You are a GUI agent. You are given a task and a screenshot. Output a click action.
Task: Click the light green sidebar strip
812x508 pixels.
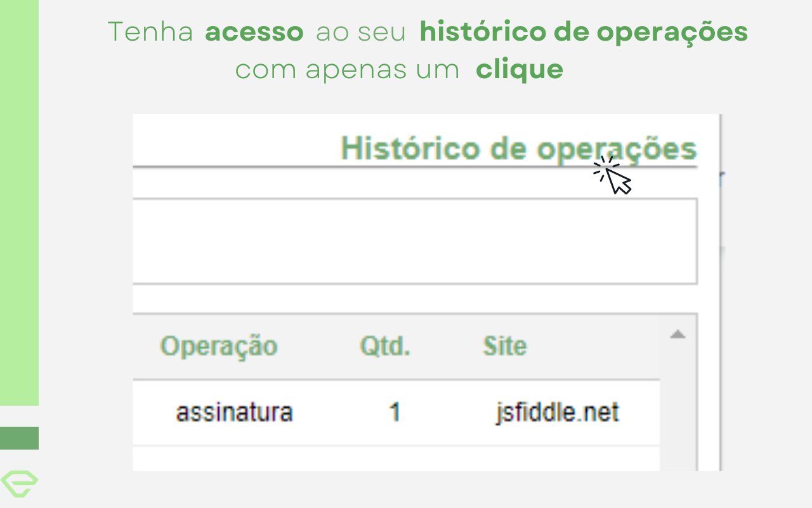point(19,203)
